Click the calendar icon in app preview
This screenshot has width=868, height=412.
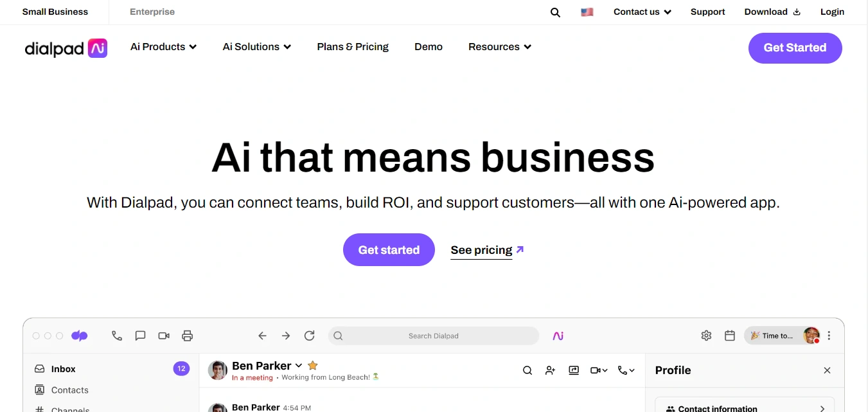coord(729,336)
